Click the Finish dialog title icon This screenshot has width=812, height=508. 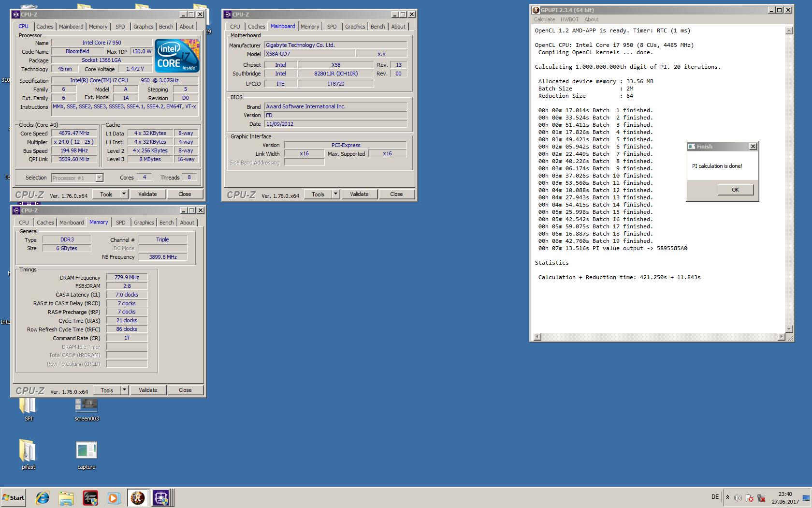tap(692, 147)
